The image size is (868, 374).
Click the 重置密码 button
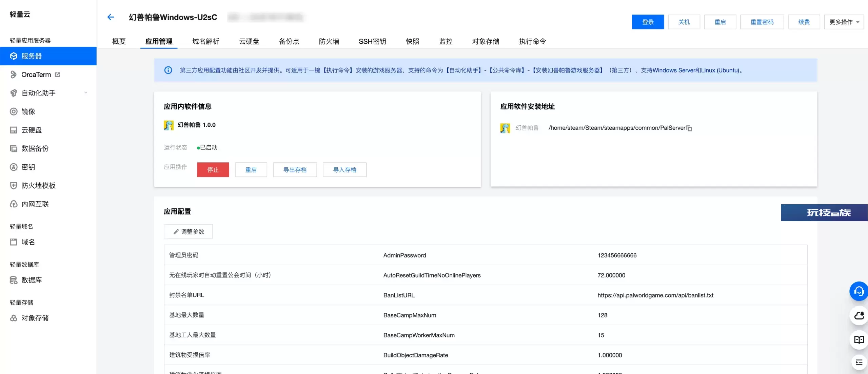(762, 22)
